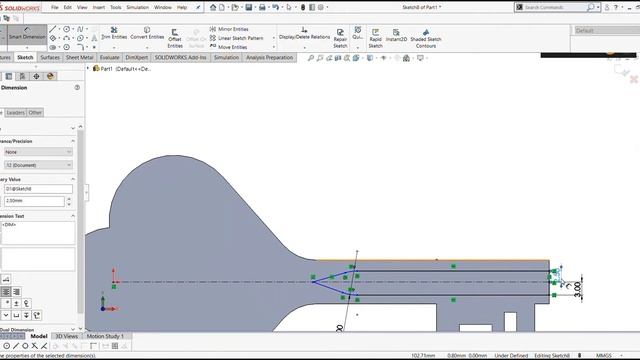
Task: Click the Options gear icon
Action: click(x=321, y=7)
